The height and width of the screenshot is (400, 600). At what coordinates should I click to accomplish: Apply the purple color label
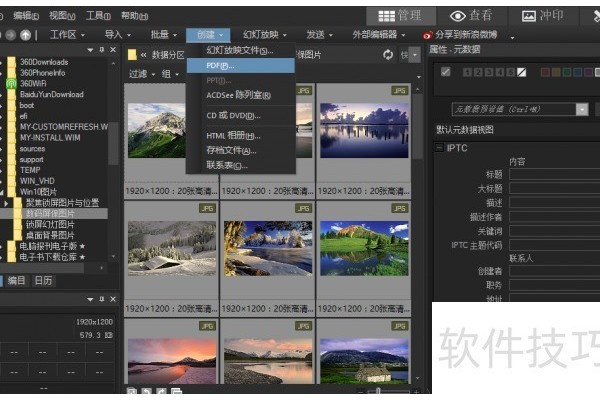589,72
